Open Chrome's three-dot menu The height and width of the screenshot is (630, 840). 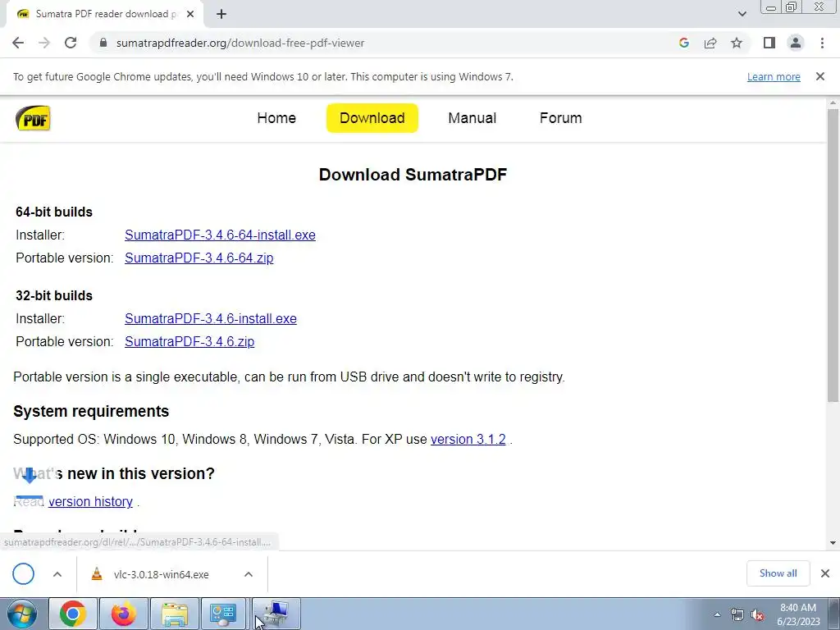point(822,43)
